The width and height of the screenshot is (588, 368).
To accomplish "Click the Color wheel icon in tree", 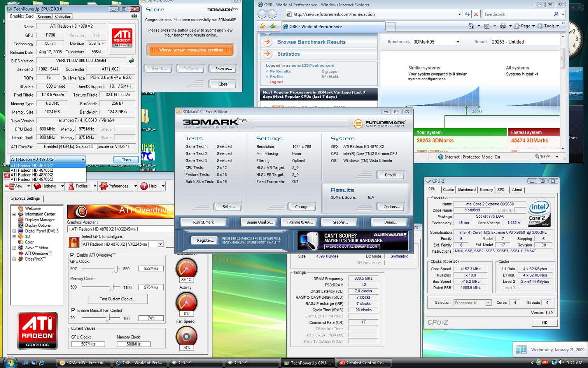I will click(21, 242).
